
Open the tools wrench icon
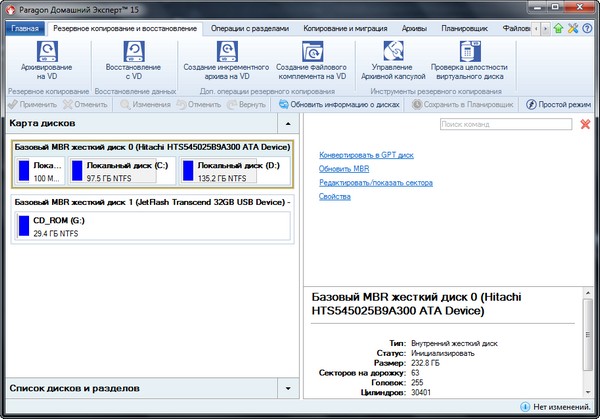[573, 28]
